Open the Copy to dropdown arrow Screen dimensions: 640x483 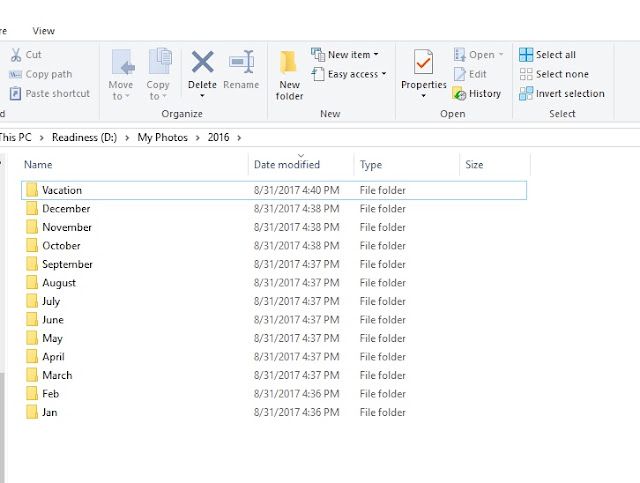pyautogui.click(x=164, y=96)
